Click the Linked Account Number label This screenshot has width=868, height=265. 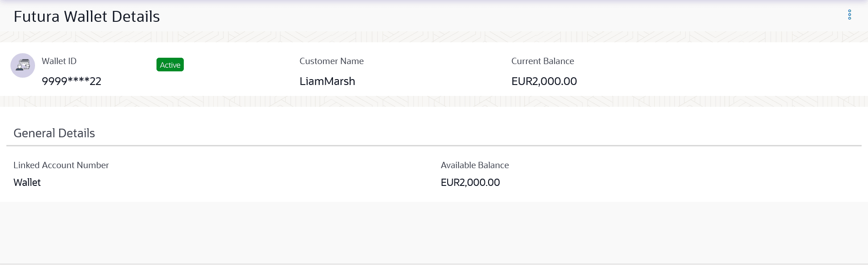tap(61, 165)
